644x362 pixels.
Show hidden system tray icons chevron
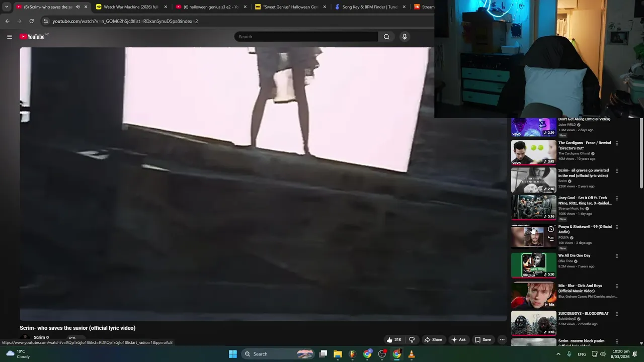(x=558, y=354)
